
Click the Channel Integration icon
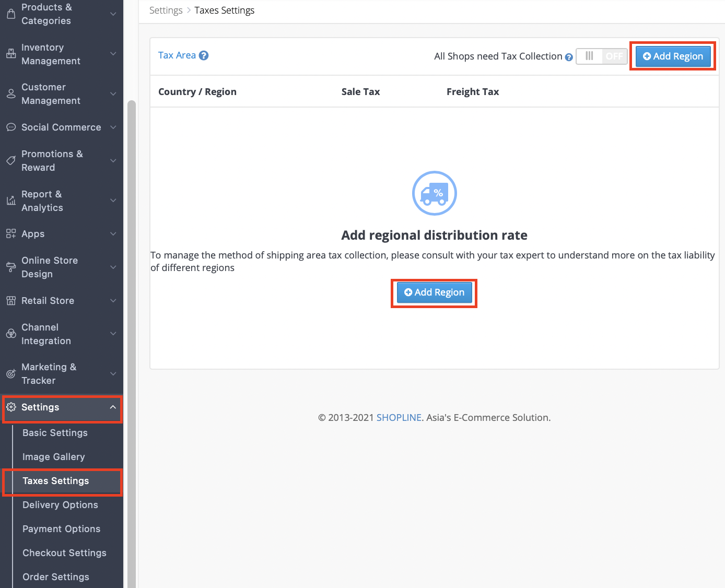[x=11, y=334]
